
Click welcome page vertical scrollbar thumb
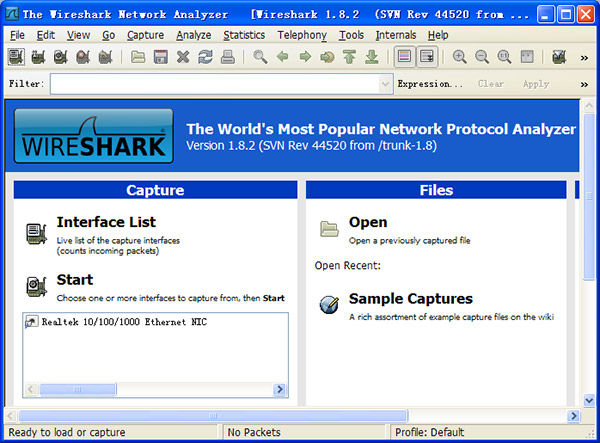coord(589,197)
